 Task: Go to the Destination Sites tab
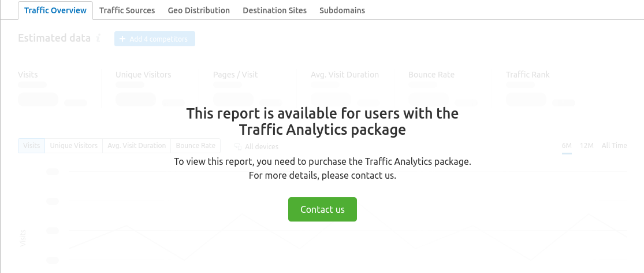pyautogui.click(x=274, y=10)
